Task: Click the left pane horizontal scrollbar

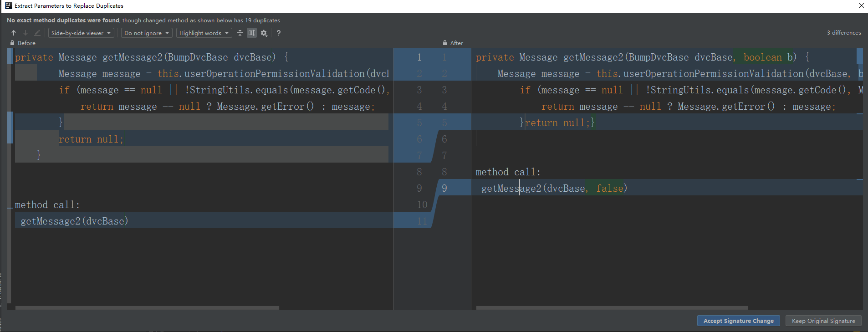Action: pos(147,308)
